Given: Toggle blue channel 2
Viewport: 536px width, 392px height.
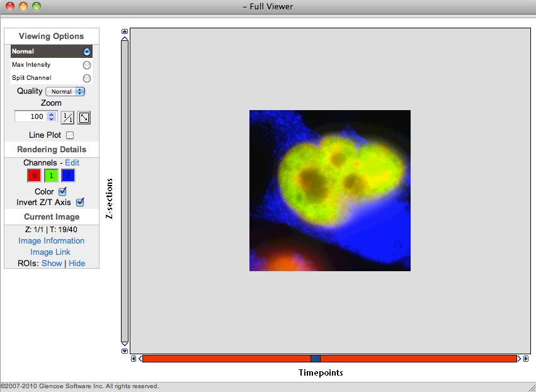Looking at the screenshot, I should pos(68,176).
